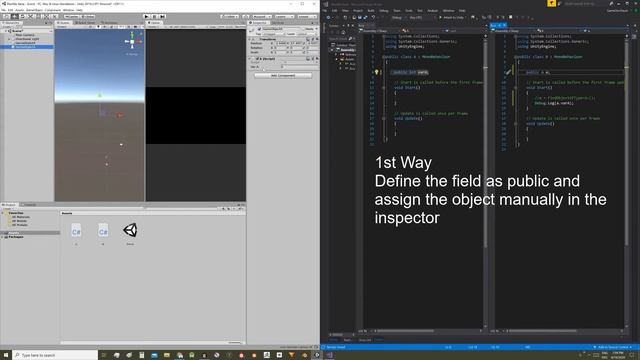This screenshot has width=640, height=360.
Task: Open the Layers dropdown in Unity
Action: [x=284, y=16]
